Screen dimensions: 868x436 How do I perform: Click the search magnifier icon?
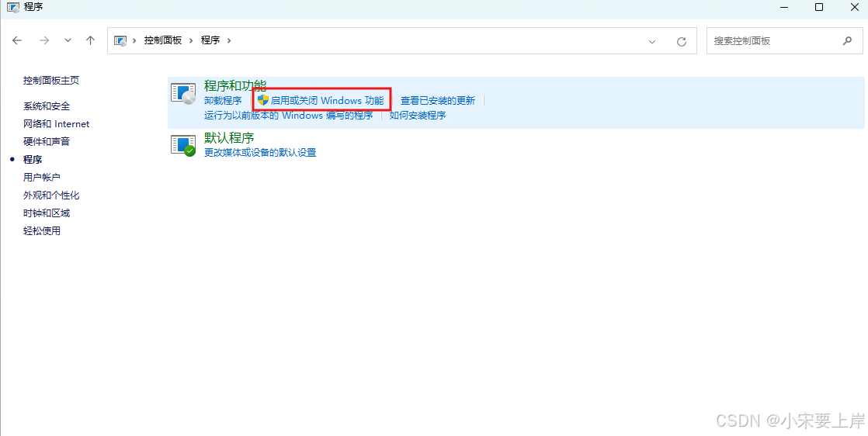[847, 41]
